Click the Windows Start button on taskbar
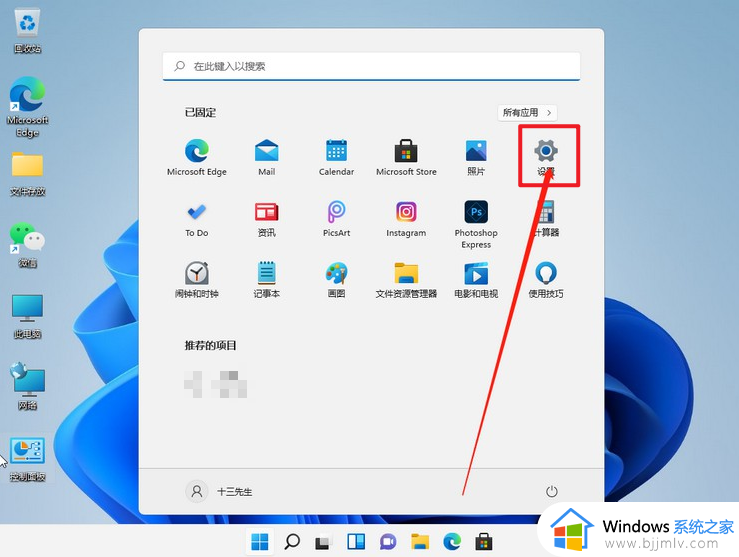The width and height of the screenshot is (739, 557). (x=260, y=542)
